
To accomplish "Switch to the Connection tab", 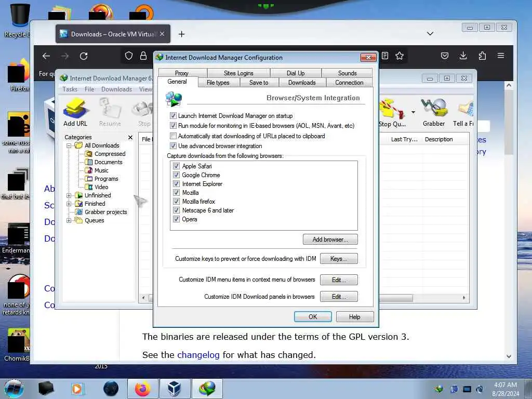I will point(349,83).
